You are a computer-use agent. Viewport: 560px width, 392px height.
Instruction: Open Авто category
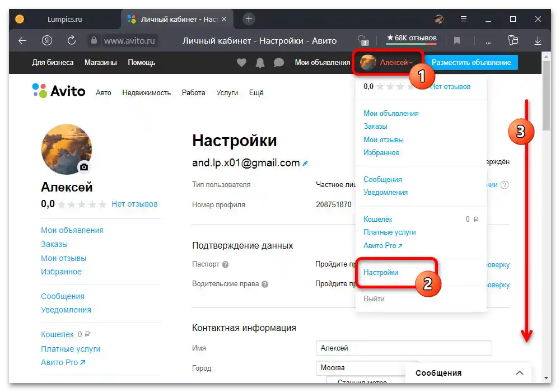pyautogui.click(x=103, y=93)
